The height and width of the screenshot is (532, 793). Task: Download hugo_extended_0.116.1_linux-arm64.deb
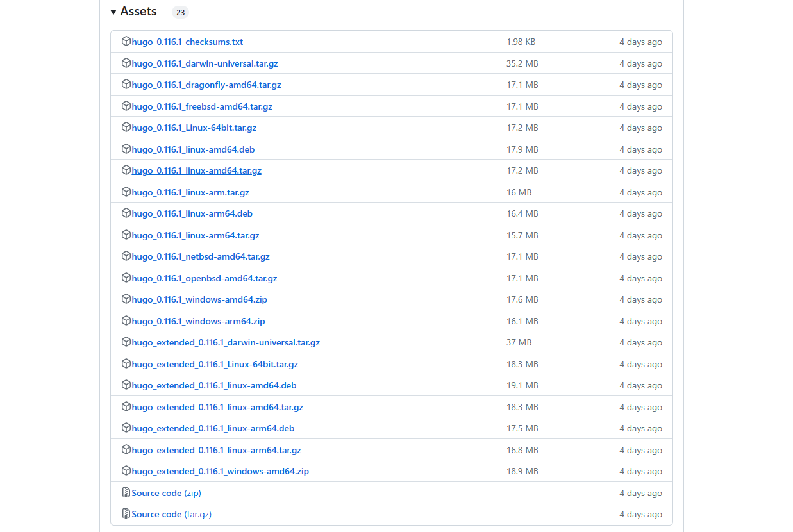(213, 429)
